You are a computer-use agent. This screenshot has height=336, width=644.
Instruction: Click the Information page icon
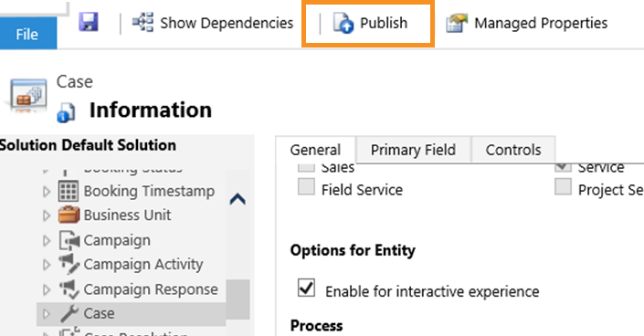[x=66, y=113]
